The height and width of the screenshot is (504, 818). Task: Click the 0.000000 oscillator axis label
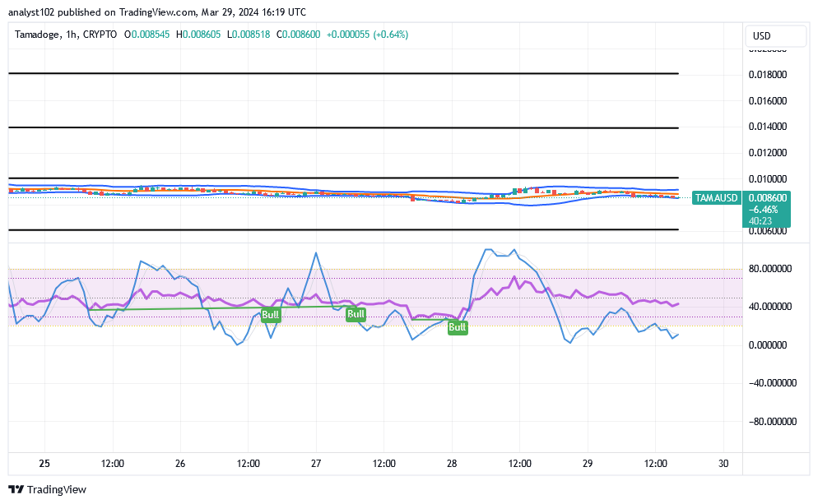768,345
